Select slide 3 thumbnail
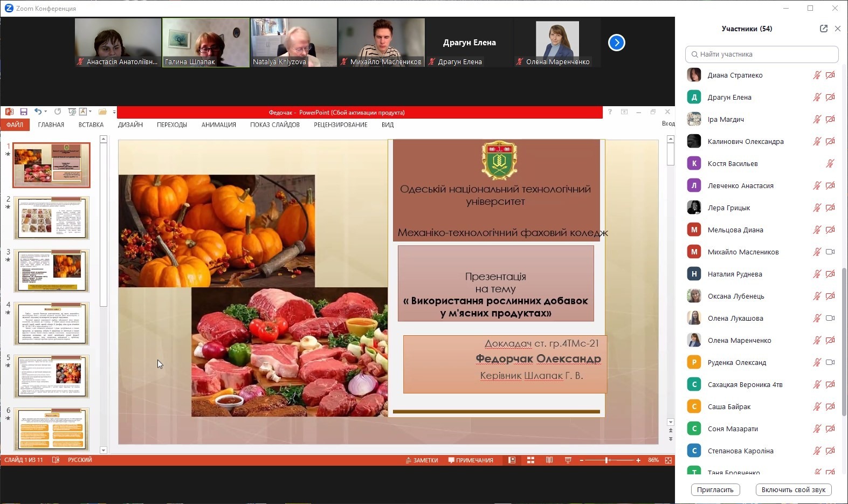Screen dimensions: 848x504 pos(51,271)
